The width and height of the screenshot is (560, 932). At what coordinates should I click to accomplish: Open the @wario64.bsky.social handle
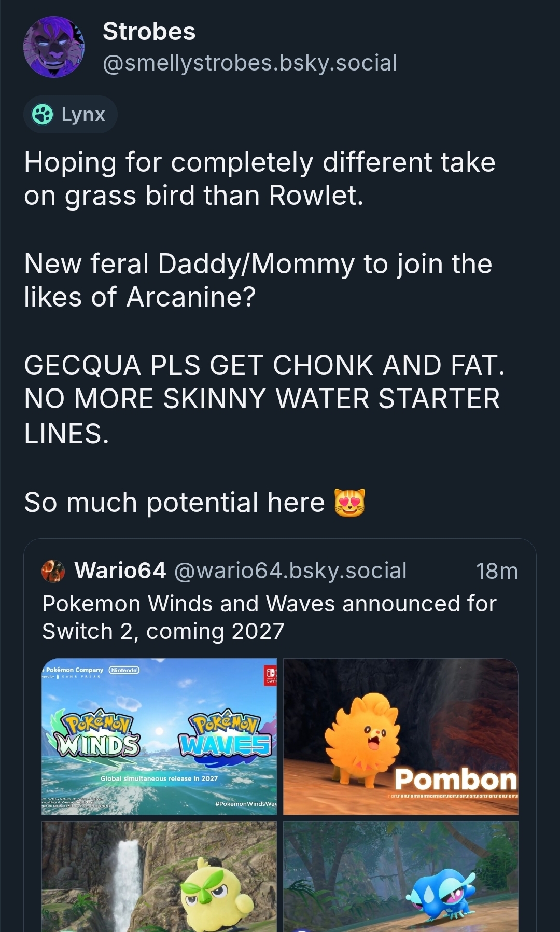(290, 571)
